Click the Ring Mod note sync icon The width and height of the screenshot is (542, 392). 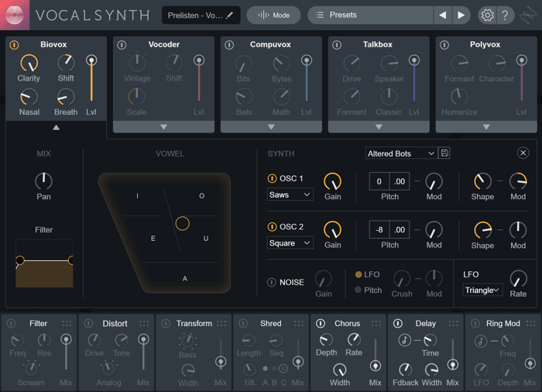pyautogui.click(x=481, y=341)
